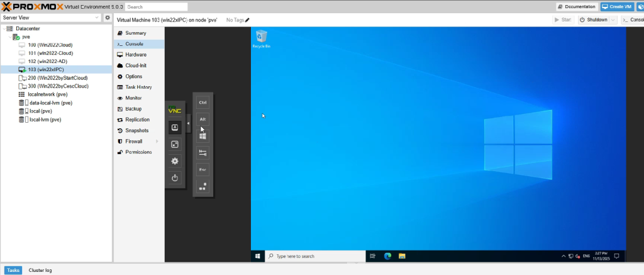The image size is (644, 275).
Task: Collapse the Datacenter tree node
Action: [4, 29]
